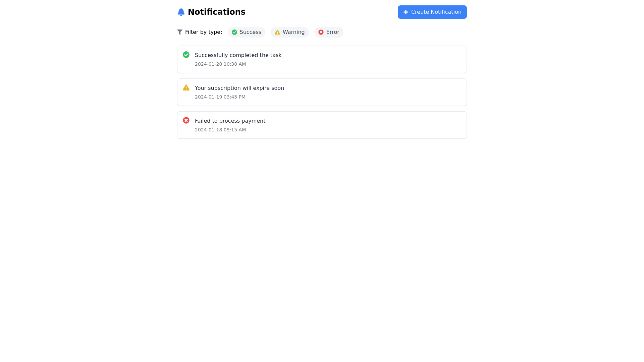Click the blue bell icon beside Notifications

(181, 12)
